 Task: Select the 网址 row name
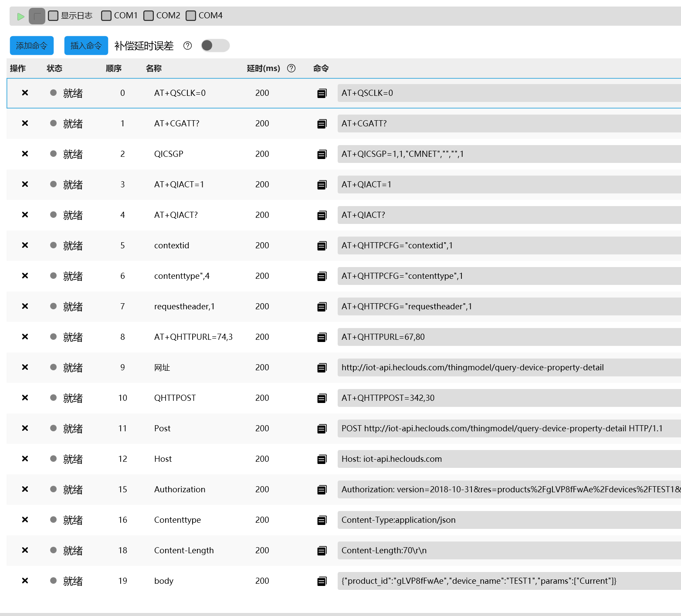(x=162, y=367)
